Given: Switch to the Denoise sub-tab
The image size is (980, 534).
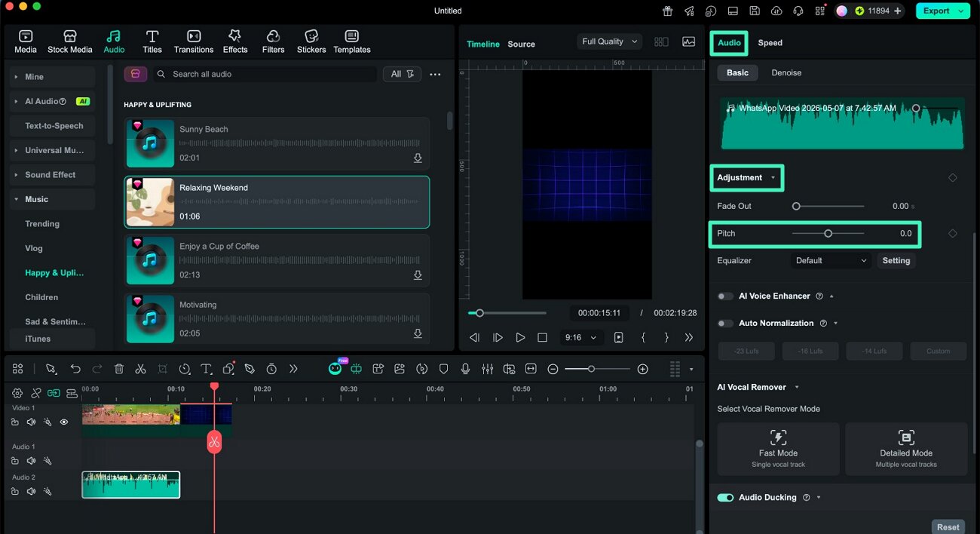Looking at the screenshot, I should click(786, 73).
